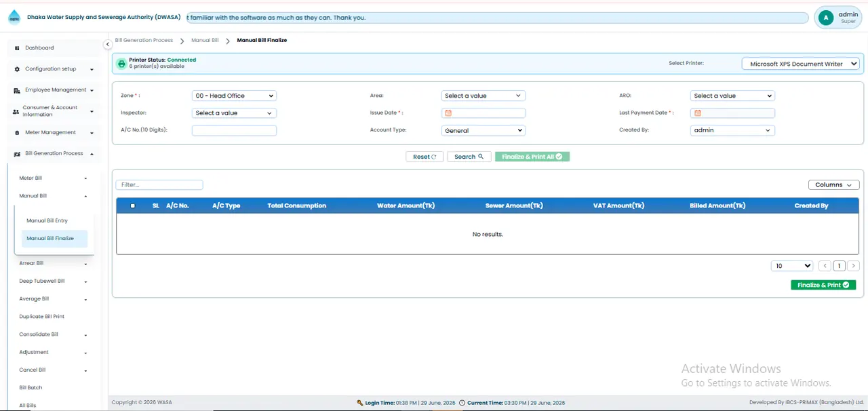Viewport: 868px width, 411px height.
Task: Click the Bill Generation Process icon
Action: tap(17, 154)
